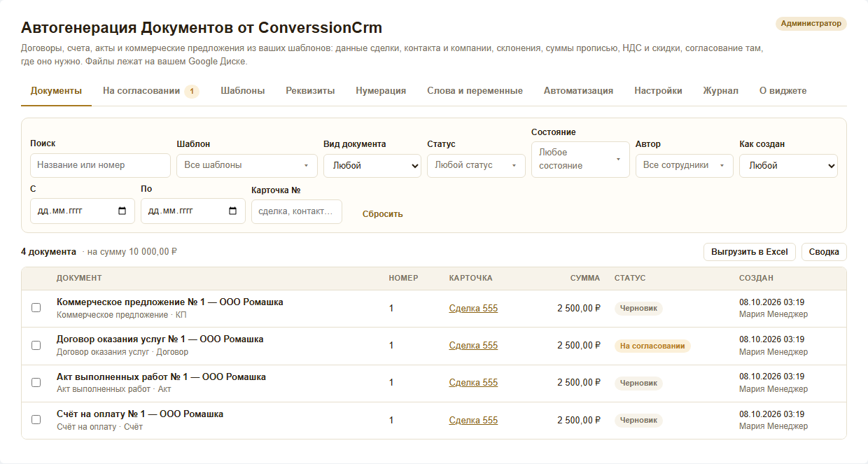The width and height of the screenshot is (868, 464).
Task: Select the Договор оказания услуг row checkbox
Action: click(x=36, y=345)
